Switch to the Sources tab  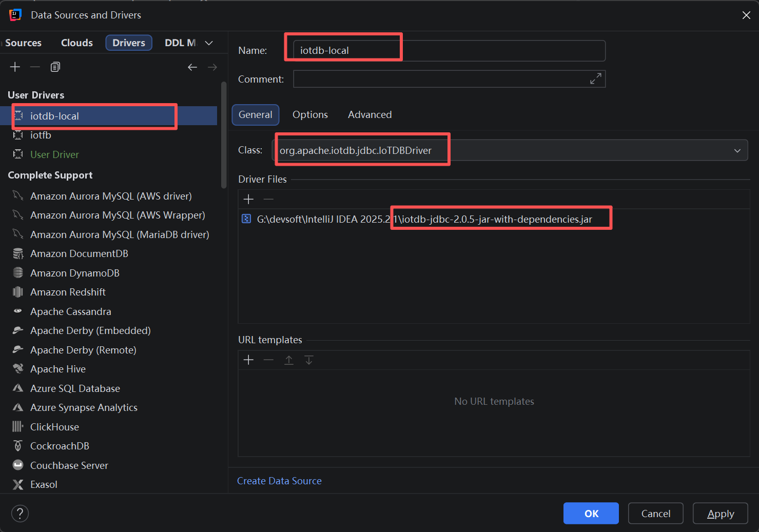pos(23,43)
